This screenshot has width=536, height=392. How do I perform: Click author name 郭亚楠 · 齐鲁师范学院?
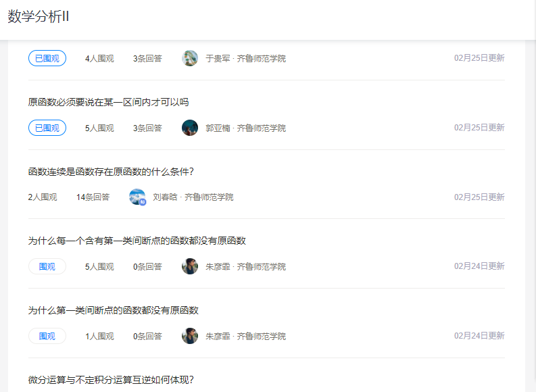tap(245, 128)
